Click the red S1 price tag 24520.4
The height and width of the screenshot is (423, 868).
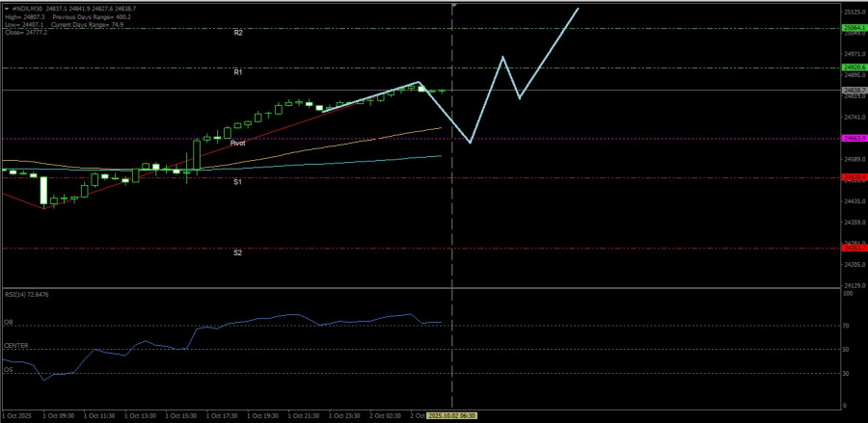[854, 177]
